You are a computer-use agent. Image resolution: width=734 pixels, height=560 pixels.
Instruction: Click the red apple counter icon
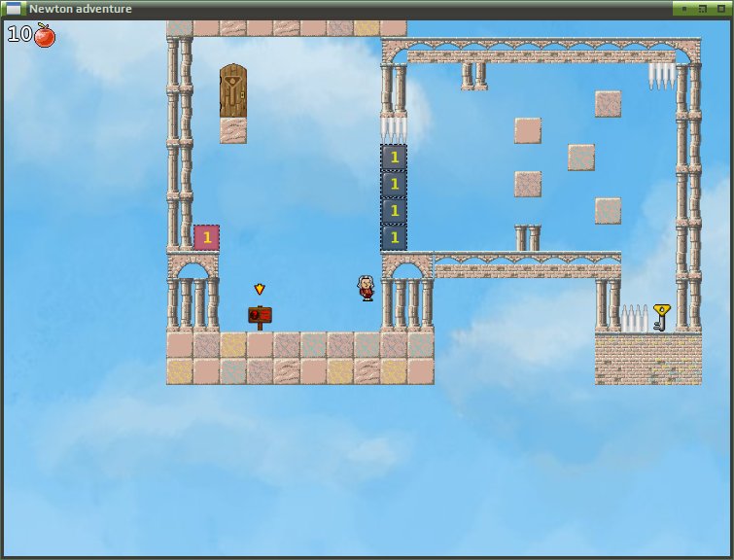(x=45, y=36)
